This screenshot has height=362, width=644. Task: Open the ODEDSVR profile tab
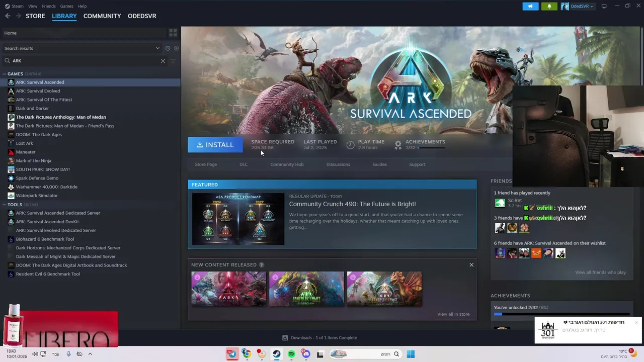[x=142, y=16]
